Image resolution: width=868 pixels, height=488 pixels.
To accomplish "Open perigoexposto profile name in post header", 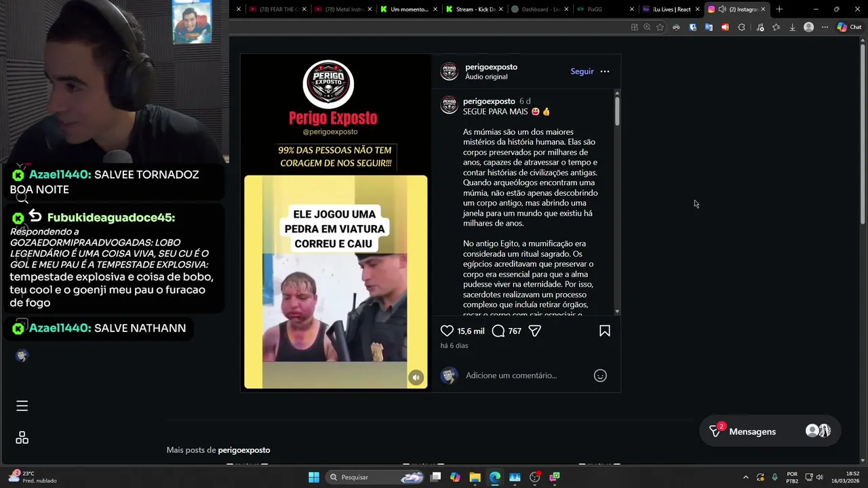I will 491,67.
